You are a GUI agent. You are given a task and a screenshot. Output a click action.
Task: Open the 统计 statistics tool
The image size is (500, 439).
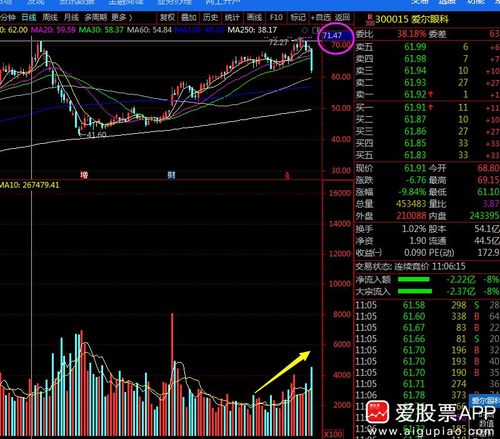click(x=232, y=17)
